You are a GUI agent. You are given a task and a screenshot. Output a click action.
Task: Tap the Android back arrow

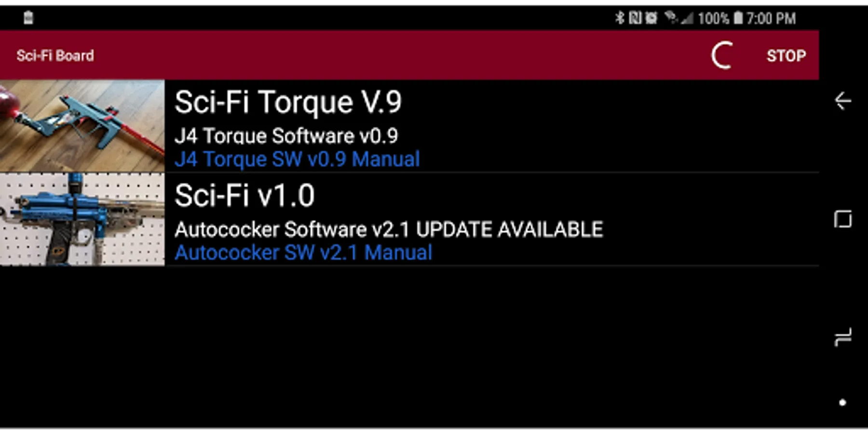(843, 101)
